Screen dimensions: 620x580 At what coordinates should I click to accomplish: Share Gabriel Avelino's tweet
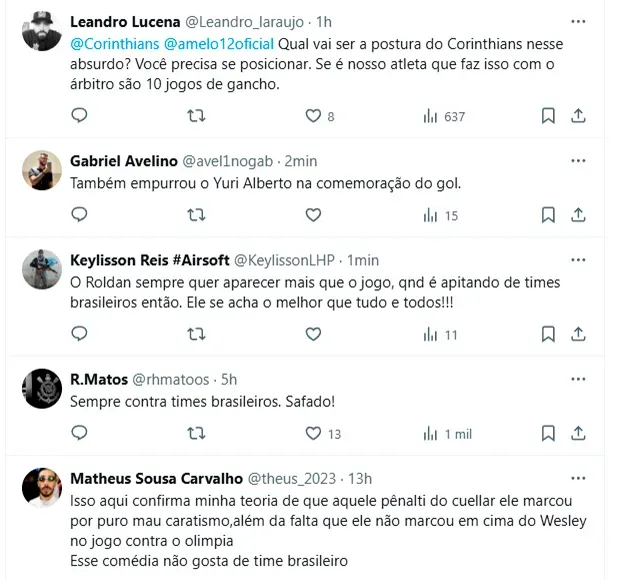click(x=578, y=215)
